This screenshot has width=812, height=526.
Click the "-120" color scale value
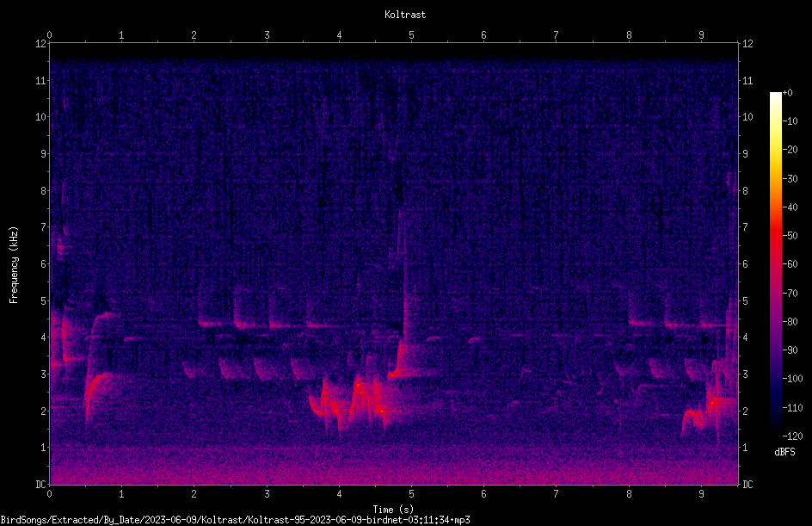pyautogui.click(x=793, y=436)
